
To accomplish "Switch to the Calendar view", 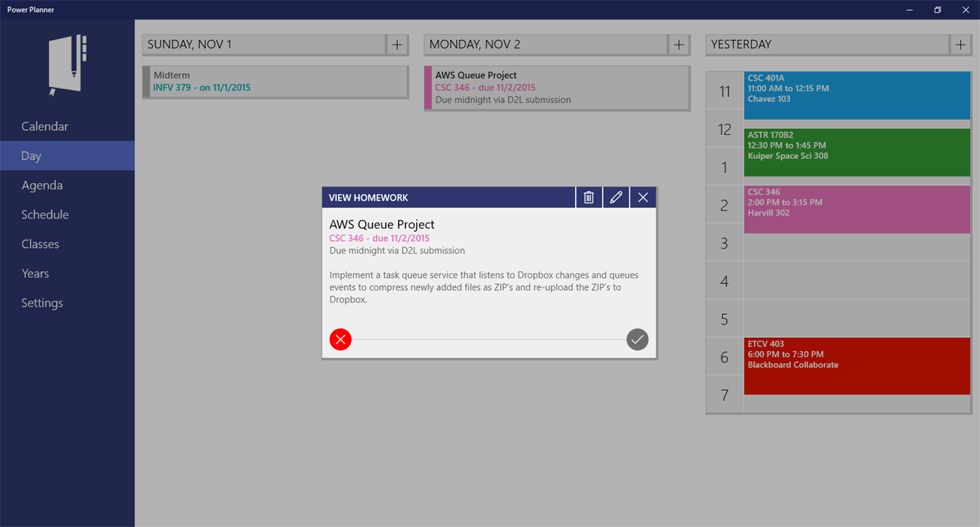I will (44, 125).
